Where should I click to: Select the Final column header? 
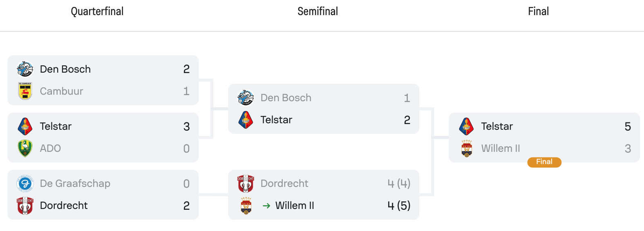click(539, 11)
